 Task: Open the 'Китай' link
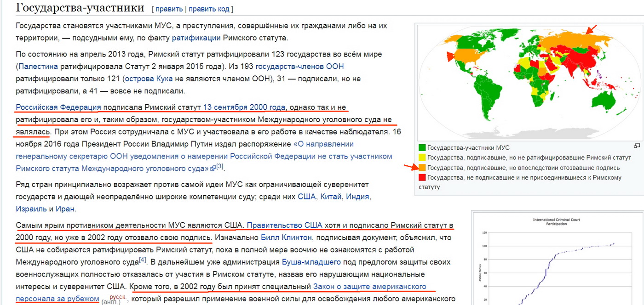(331, 197)
